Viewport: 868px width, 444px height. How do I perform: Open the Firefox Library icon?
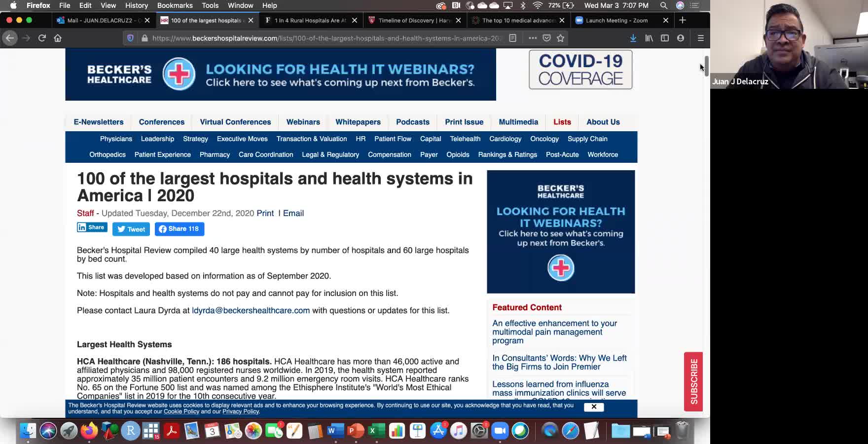[649, 38]
